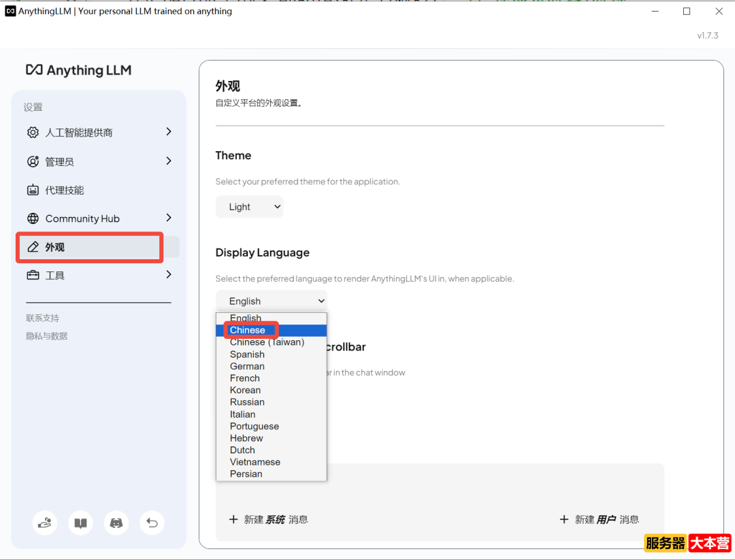The image size is (735, 560).
Task: Click the 隐私与数据 link
Action: [47, 336]
